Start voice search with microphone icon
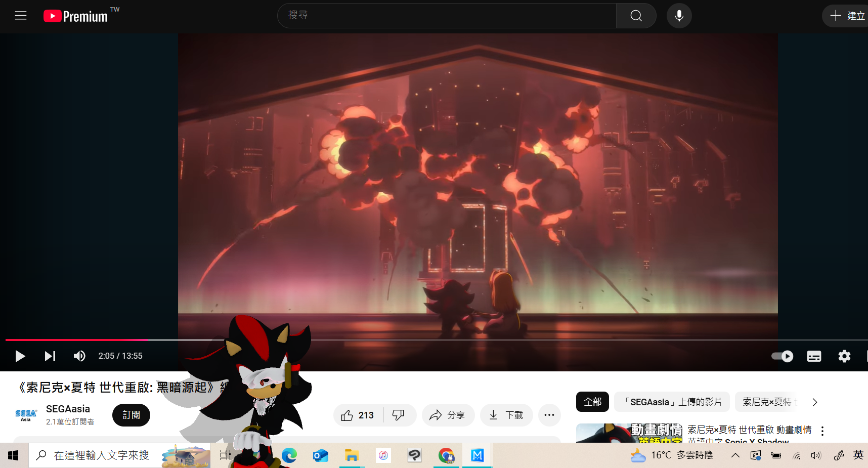 click(x=679, y=16)
